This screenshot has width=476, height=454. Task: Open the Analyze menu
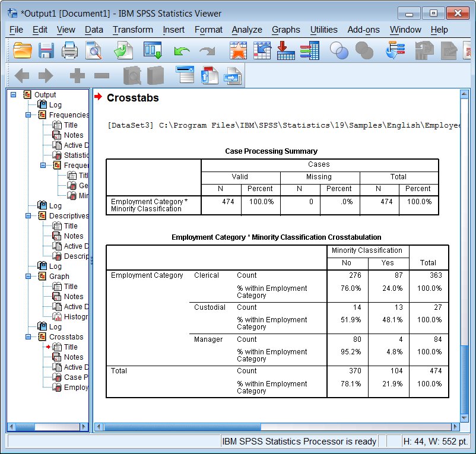(247, 30)
